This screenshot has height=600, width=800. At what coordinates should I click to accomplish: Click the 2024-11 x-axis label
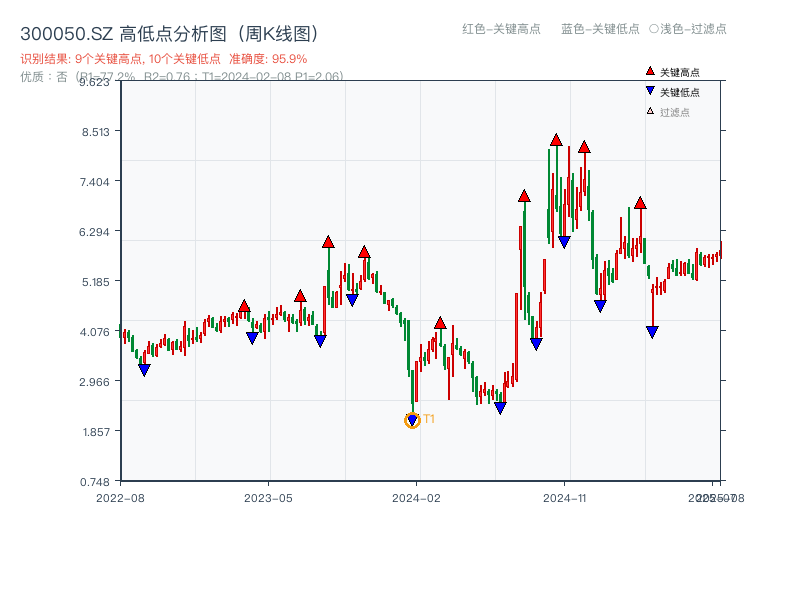click(x=564, y=498)
